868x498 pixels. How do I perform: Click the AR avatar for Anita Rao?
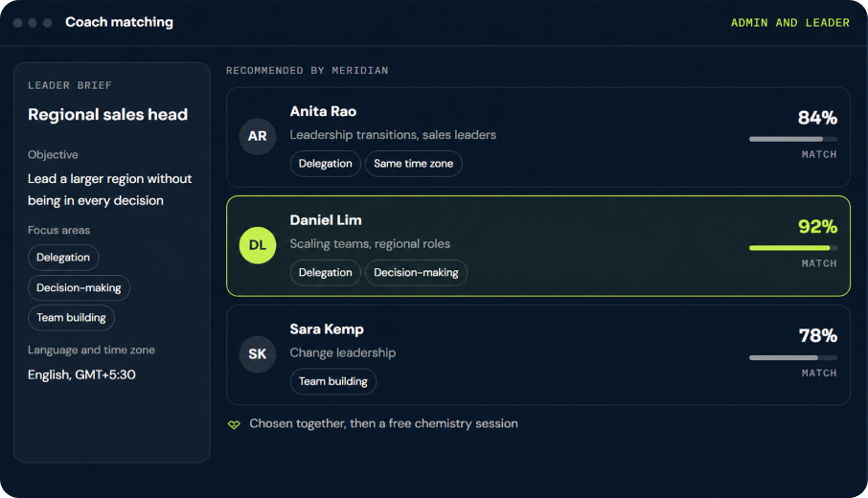pos(258,136)
